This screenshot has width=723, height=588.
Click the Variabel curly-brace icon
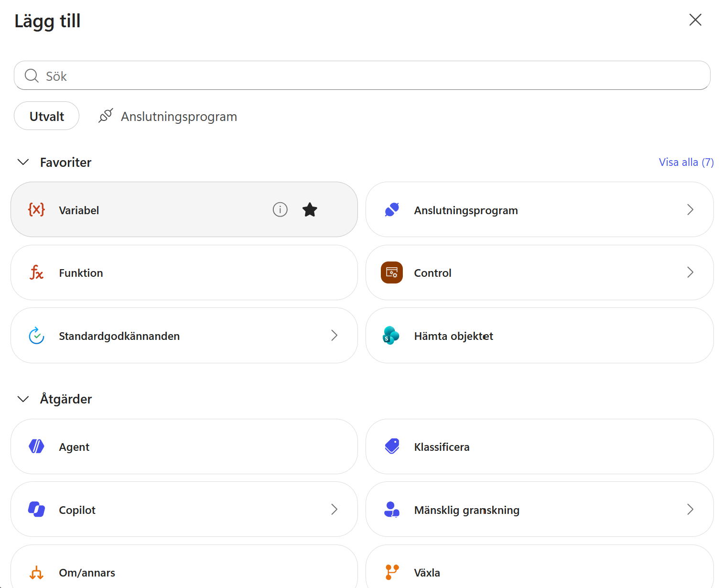[36, 209]
